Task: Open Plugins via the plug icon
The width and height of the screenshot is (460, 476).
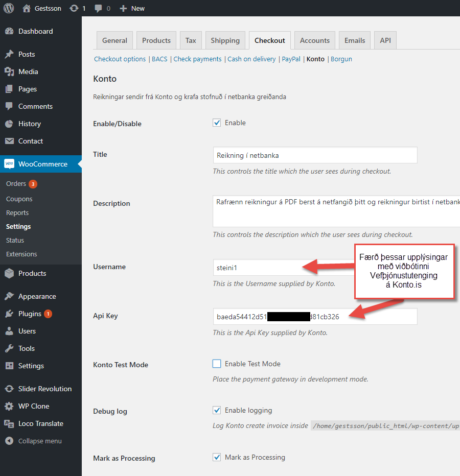Action: click(x=10, y=314)
